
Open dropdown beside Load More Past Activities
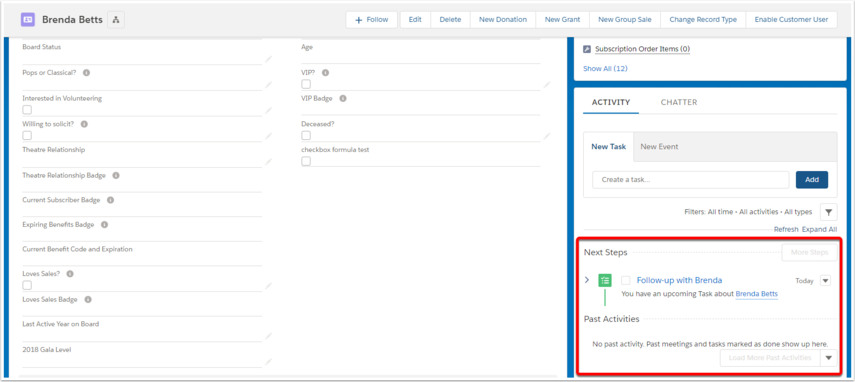pos(829,358)
